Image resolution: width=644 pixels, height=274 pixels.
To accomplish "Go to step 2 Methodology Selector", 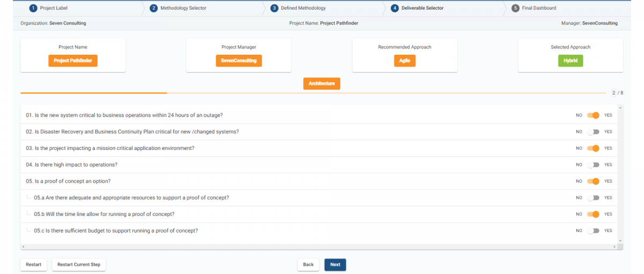I will click(x=178, y=8).
